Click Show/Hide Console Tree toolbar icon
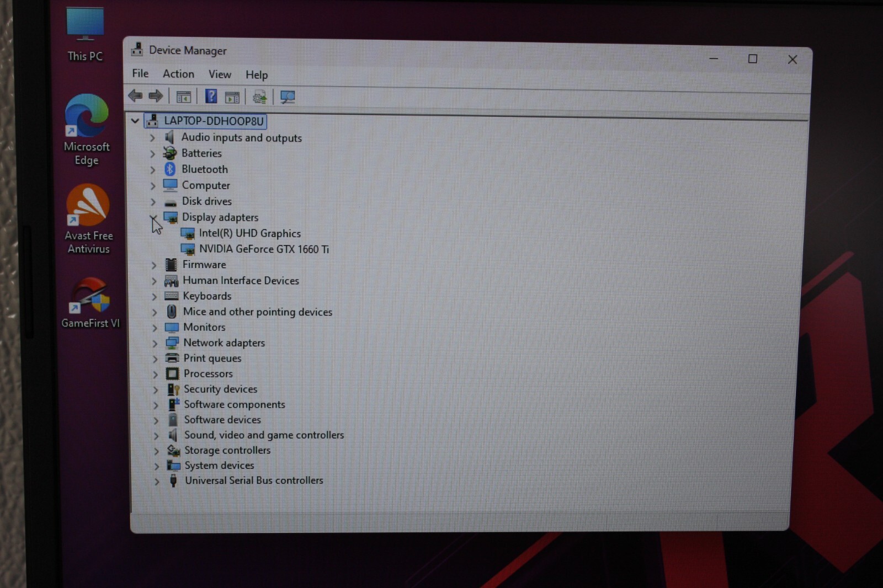This screenshot has width=883, height=588. [x=183, y=97]
